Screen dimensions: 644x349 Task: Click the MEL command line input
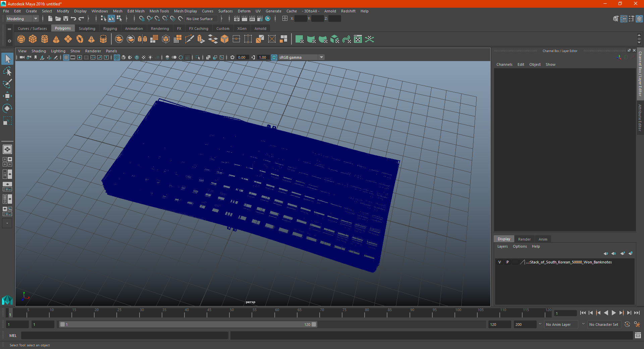pyautogui.click(x=124, y=335)
